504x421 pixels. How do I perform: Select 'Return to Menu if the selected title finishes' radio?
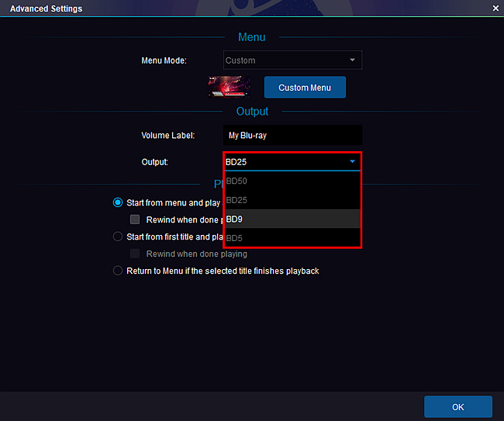pos(118,271)
